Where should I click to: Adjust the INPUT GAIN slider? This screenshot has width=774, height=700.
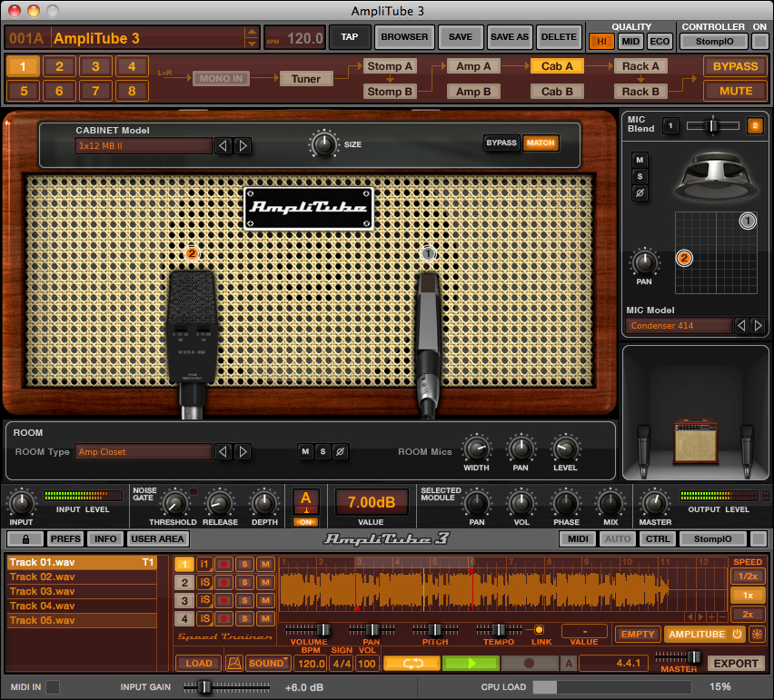point(226,686)
